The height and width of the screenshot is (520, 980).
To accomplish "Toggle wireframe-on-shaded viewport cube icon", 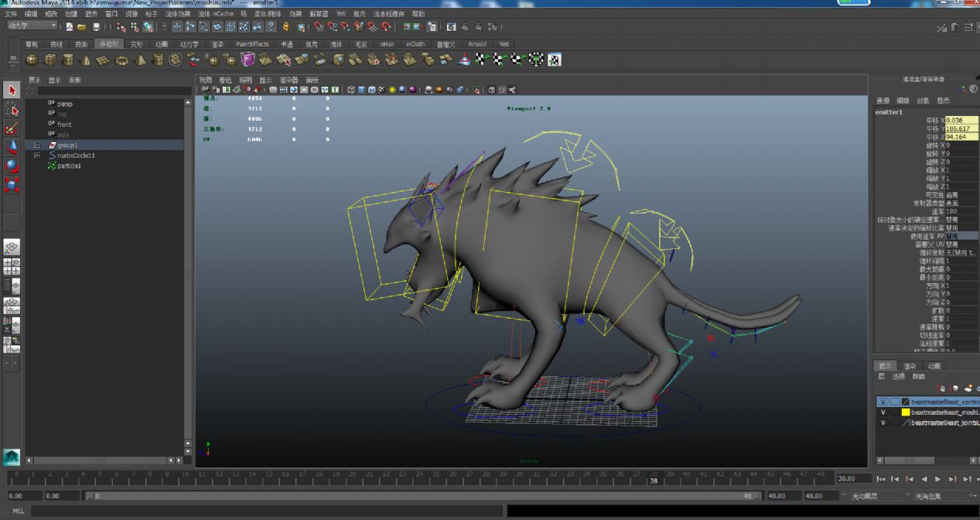I will pyautogui.click(x=372, y=90).
